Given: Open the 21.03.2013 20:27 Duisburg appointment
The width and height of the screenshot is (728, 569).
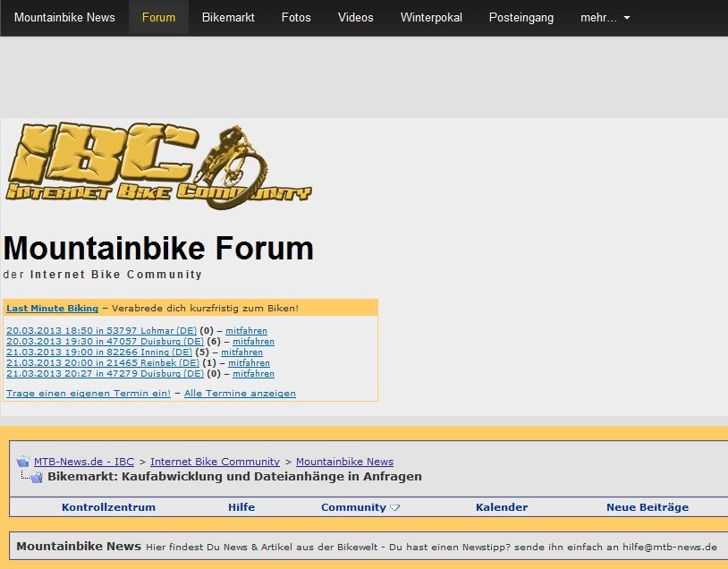Looking at the screenshot, I should pyautogui.click(x=105, y=373).
